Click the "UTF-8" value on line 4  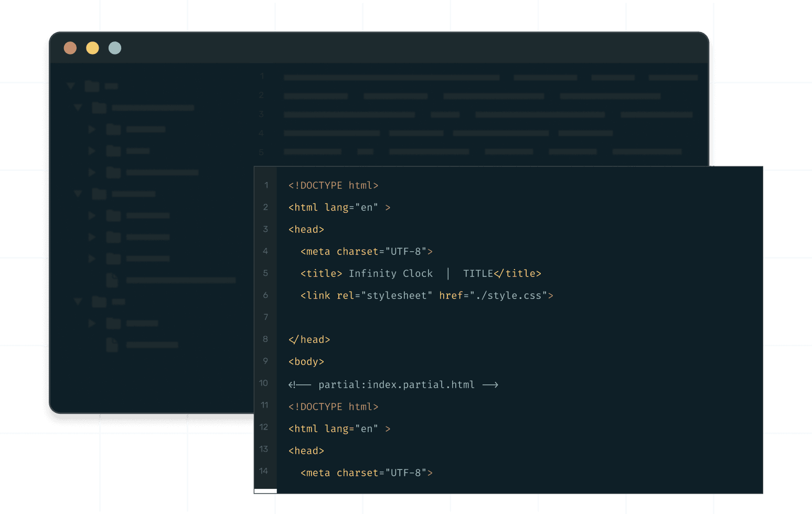click(406, 252)
